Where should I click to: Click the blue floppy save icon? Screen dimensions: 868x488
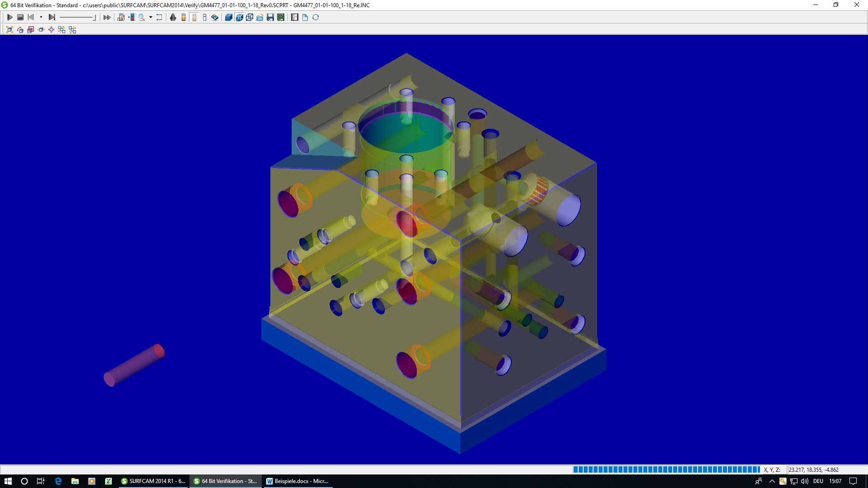coord(270,17)
